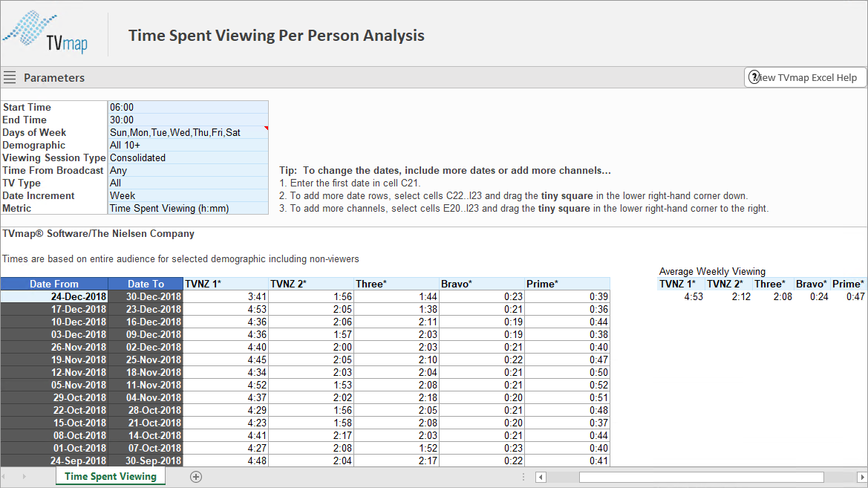Select average TVNZ 2 value 2:12
868x488 pixels.
(x=729, y=297)
